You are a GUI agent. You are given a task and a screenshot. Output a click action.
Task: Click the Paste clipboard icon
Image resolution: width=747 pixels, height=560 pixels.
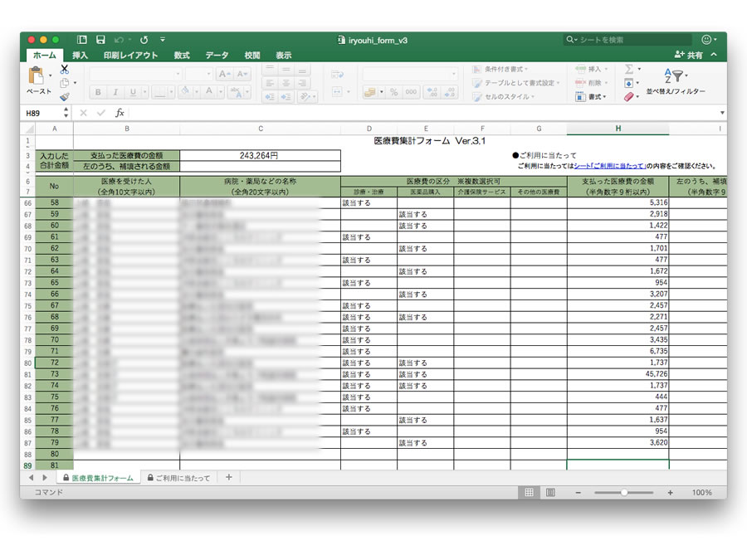pyautogui.click(x=36, y=75)
